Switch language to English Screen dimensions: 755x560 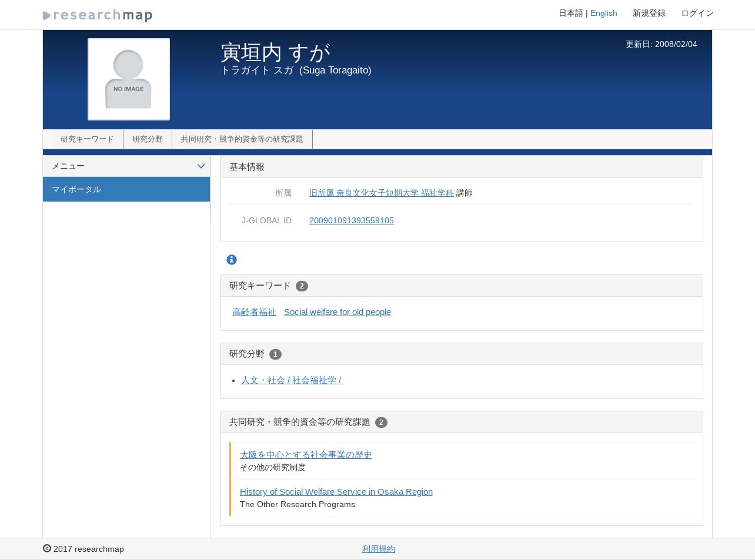(x=604, y=13)
